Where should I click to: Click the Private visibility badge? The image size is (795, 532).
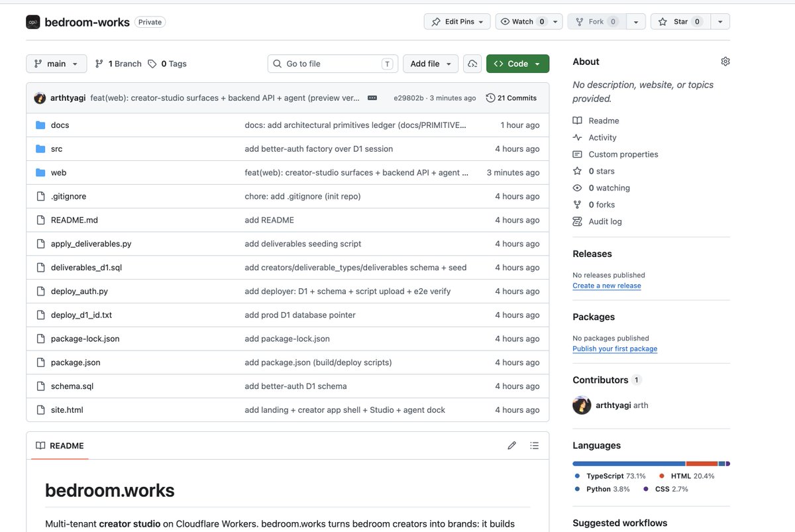(150, 22)
